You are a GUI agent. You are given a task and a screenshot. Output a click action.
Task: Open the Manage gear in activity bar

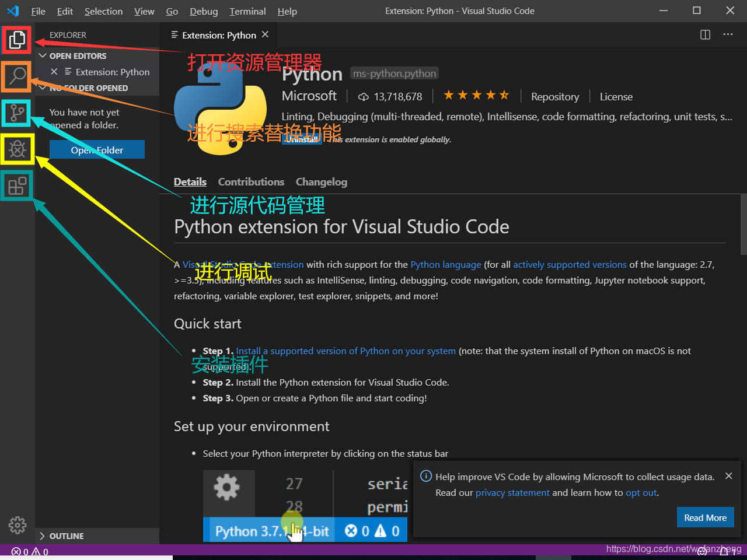17,525
